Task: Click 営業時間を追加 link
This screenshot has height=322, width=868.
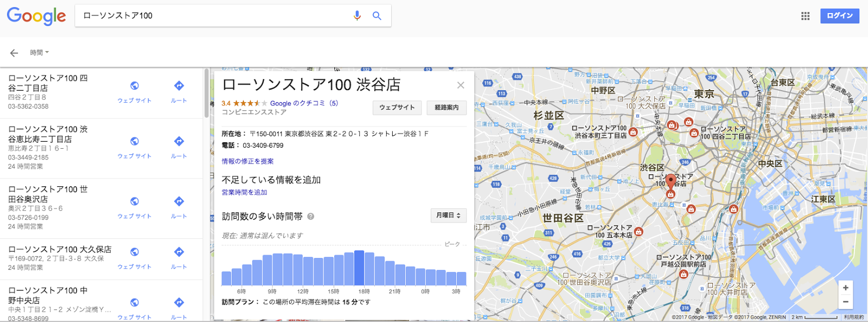Action: 244,192
